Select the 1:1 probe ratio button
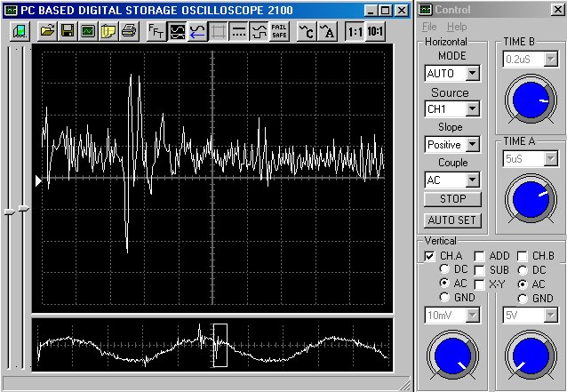 (x=355, y=31)
